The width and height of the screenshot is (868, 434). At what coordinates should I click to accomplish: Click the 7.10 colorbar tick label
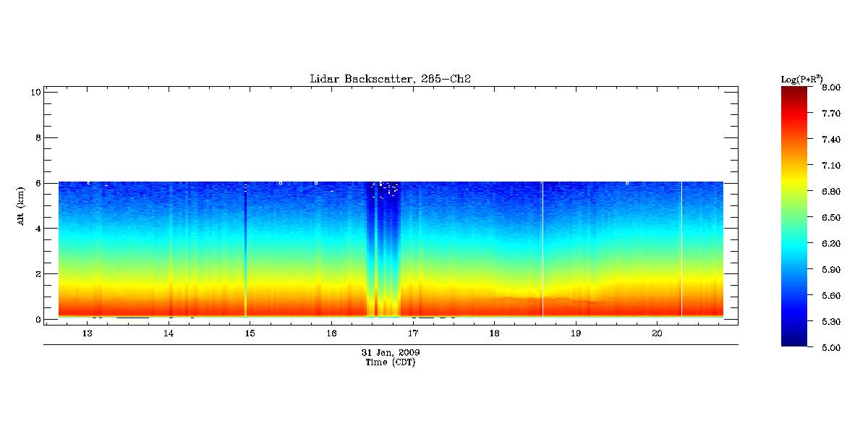tap(832, 166)
